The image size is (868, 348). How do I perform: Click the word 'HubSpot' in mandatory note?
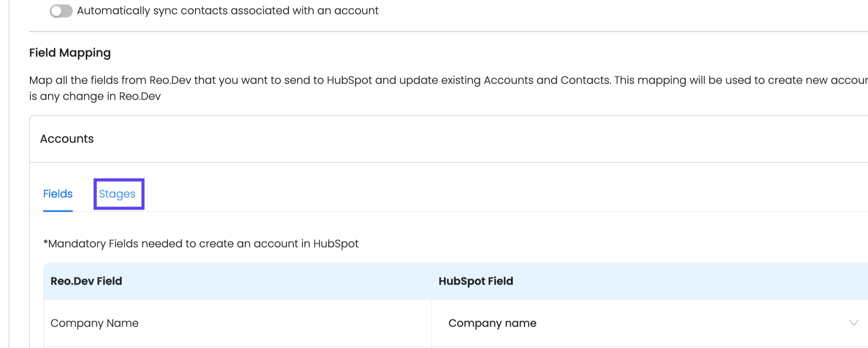tap(336, 244)
